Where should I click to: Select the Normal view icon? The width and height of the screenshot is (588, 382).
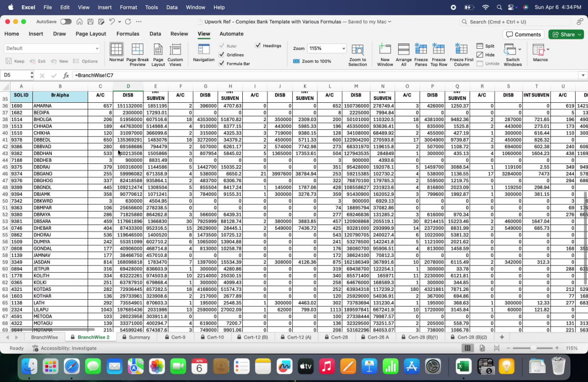(116, 52)
